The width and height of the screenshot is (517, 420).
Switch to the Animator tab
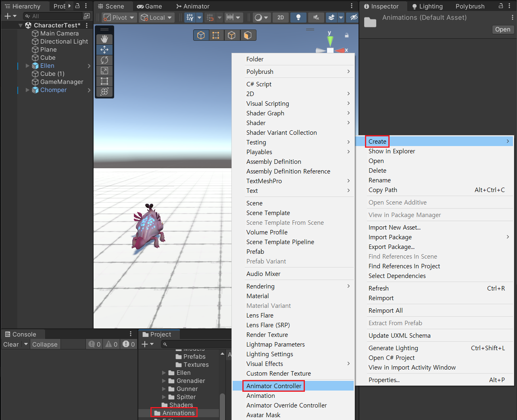pyautogui.click(x=193, y=6)
